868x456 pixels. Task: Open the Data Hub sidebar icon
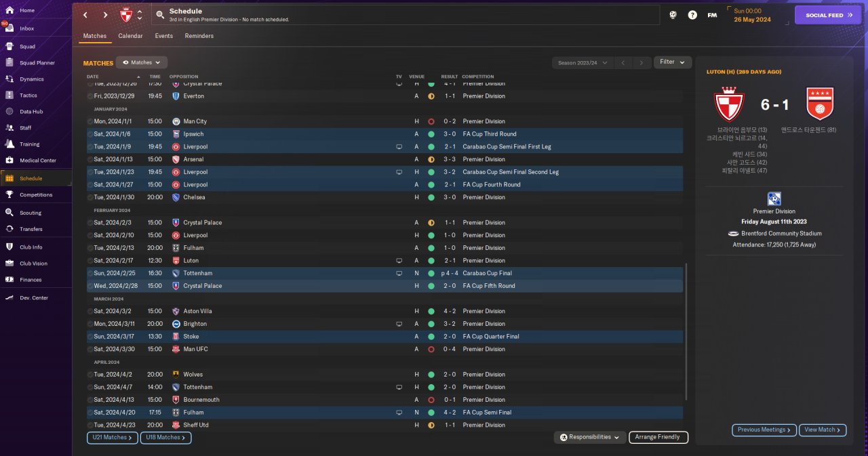9,112
